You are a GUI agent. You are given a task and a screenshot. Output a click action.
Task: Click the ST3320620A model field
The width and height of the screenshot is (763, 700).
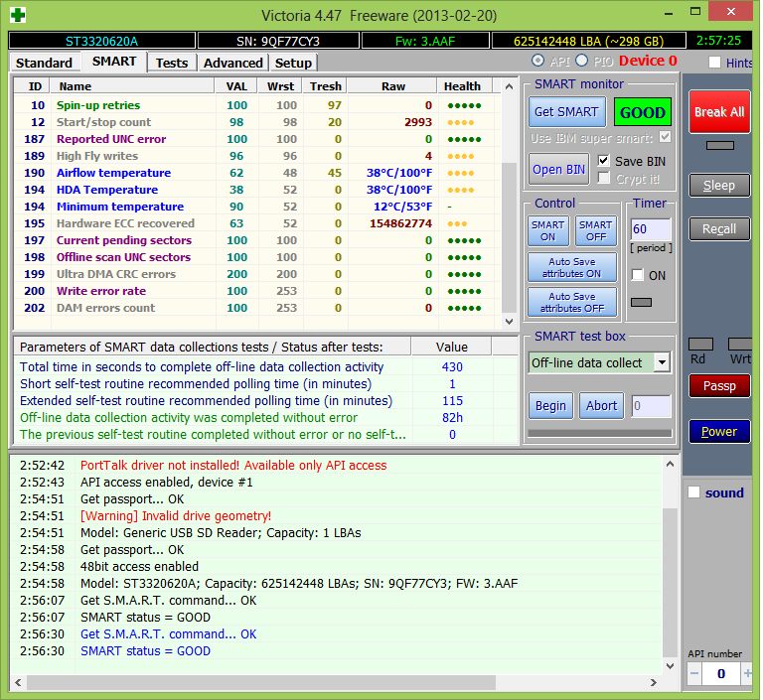(101, 41)
